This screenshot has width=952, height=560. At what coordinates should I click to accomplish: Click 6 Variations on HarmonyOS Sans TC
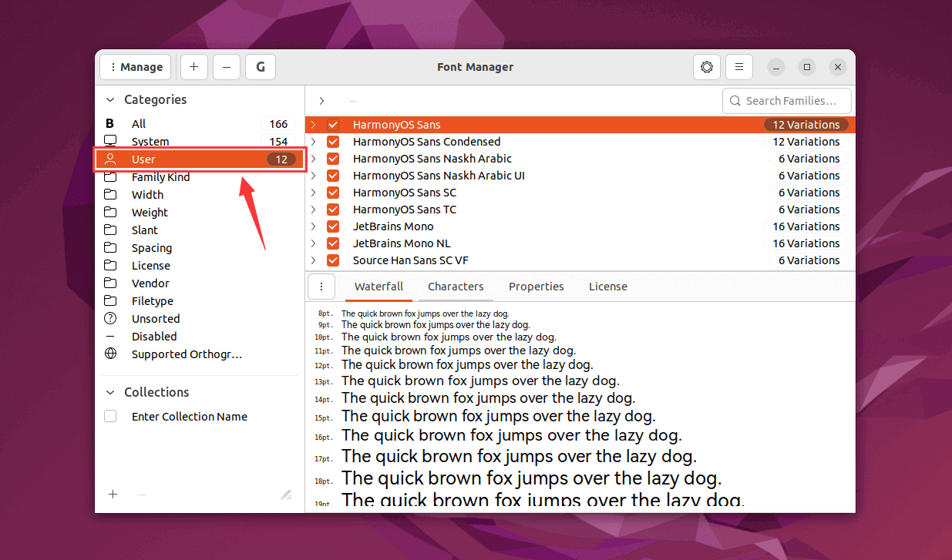809,210
